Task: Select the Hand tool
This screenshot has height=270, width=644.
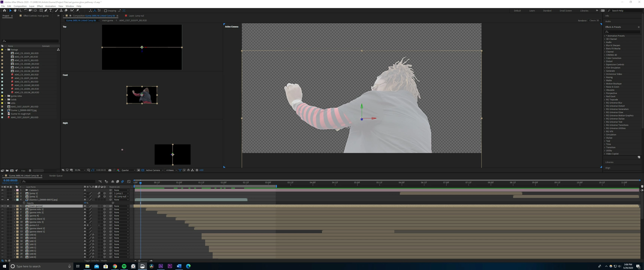Action: coord(15,10)
